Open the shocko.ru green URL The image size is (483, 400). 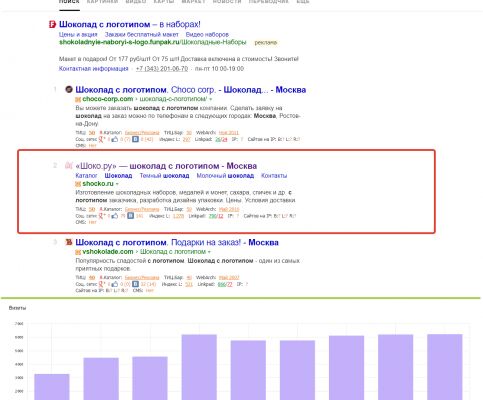(x=98, y=184)
